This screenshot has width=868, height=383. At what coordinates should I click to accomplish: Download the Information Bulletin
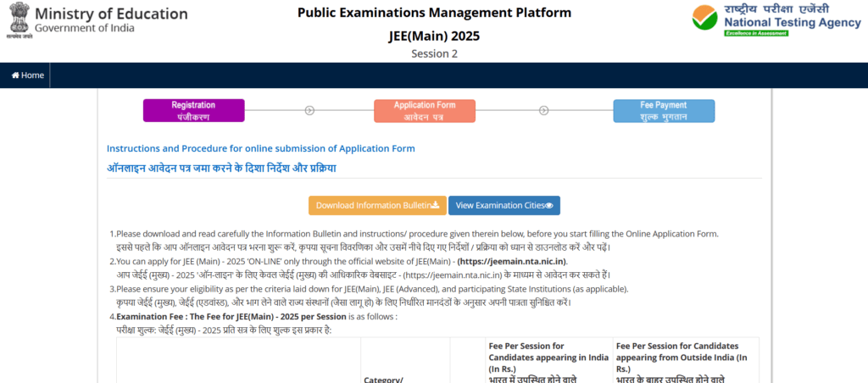point(377,205)
